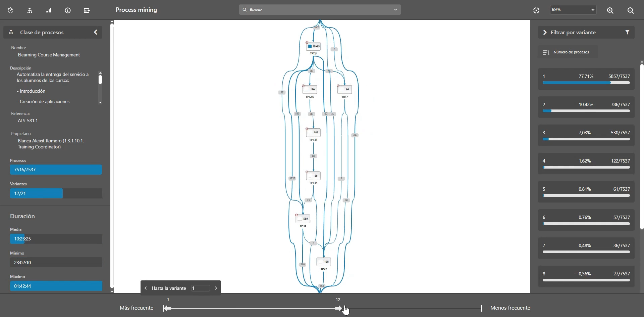This screenshot has height=317, width=644.
Task: Select the TP.31 node in diagram
Action: (x=303, y=219)
